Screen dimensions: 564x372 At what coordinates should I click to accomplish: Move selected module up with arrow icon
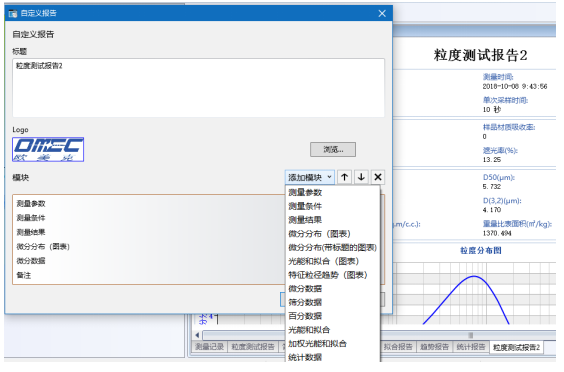[x=344, y=177]
